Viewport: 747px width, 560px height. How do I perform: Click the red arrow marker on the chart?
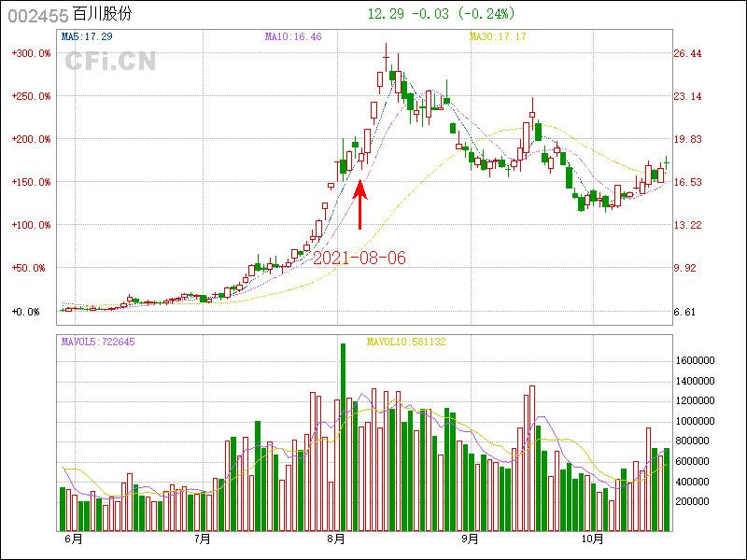360,205
